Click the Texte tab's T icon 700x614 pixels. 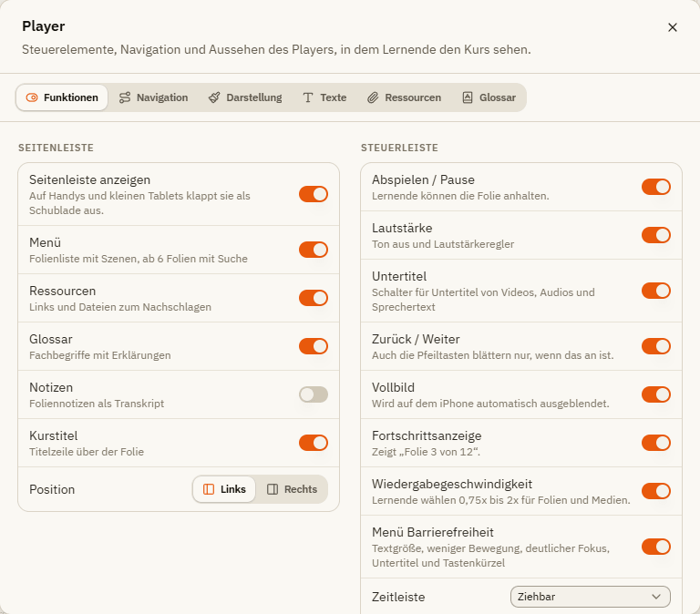coord(308,97)
